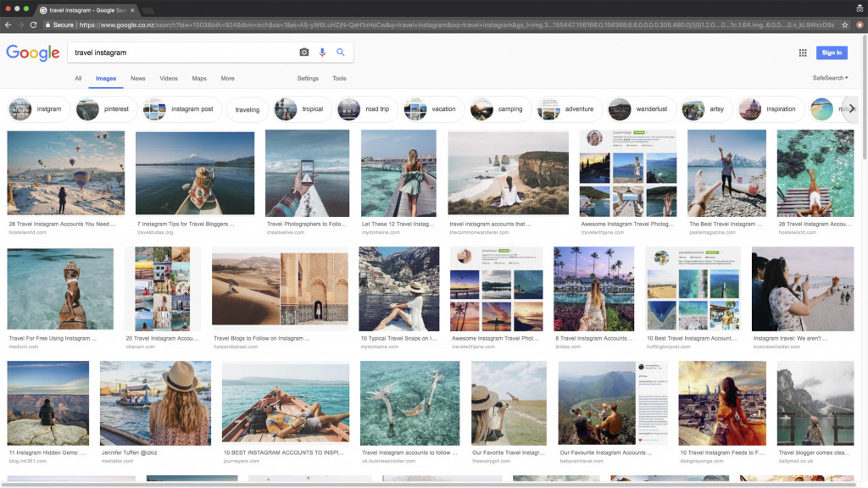868x488 pixels.
Task: Open Our Favorite Travel Instagr giraffe image
Action: pos(509,403)
